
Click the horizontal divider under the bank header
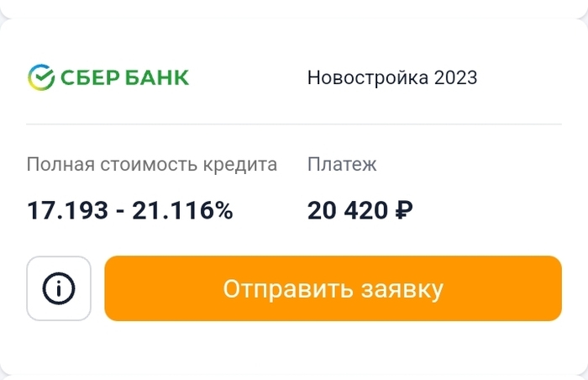[294, 124]
